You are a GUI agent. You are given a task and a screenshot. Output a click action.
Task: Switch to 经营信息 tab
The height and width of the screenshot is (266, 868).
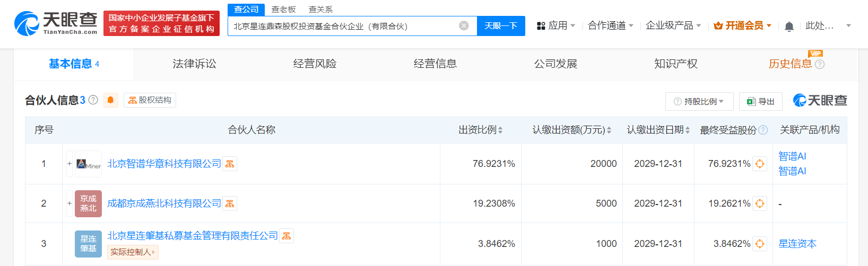[x=435, y=64]
